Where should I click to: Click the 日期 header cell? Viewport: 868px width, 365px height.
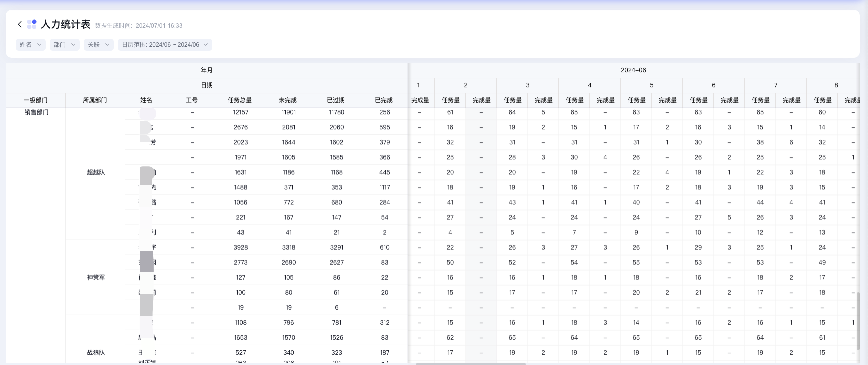click(207, 85)
